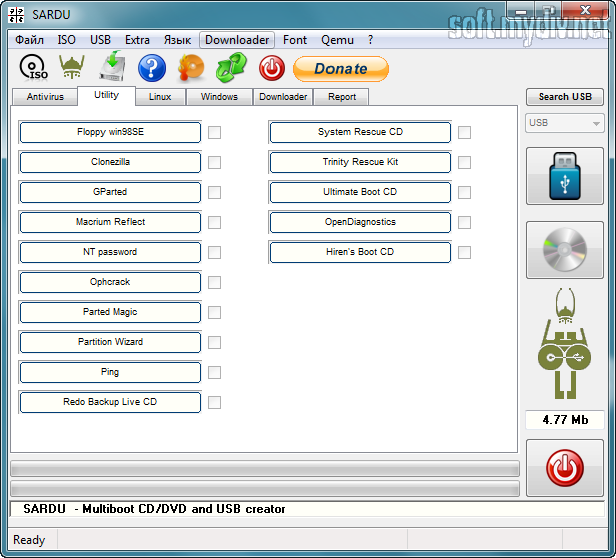Click the Ultimate Boot CD button
Screen dimensions: 616x558
point(360,192)
